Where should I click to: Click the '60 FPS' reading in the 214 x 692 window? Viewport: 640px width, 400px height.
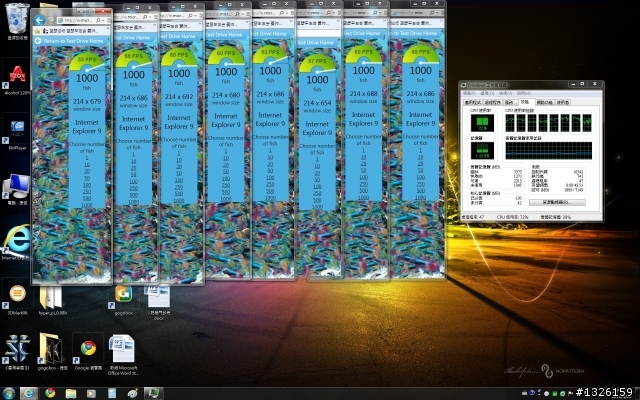tap(179, 55)
